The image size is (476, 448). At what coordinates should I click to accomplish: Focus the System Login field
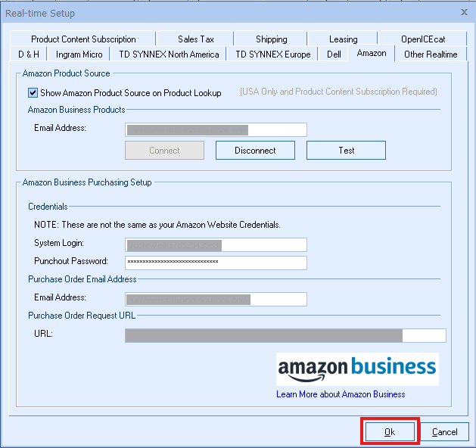pos(216,245)
